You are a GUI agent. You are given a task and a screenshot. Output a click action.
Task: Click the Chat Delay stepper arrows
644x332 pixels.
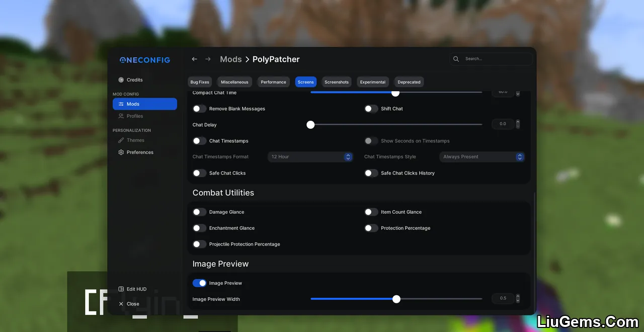coord(518,124)
